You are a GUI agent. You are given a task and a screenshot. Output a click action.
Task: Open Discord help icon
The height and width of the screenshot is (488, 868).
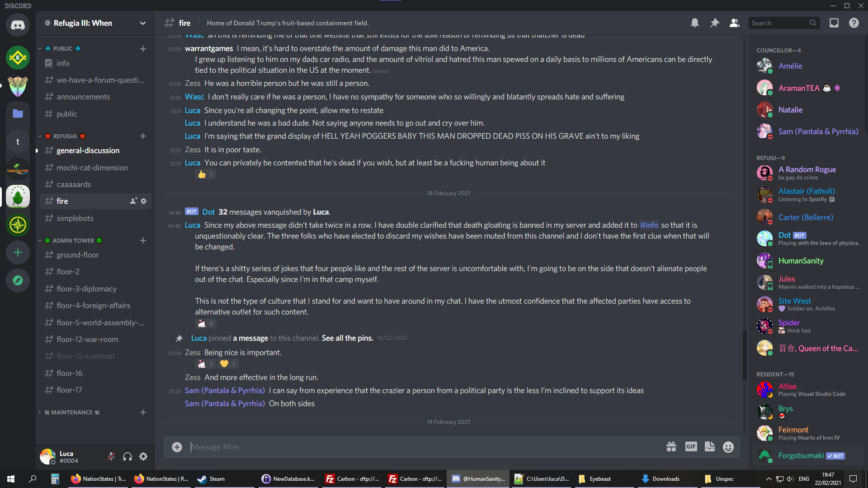[x=854, y=23]
